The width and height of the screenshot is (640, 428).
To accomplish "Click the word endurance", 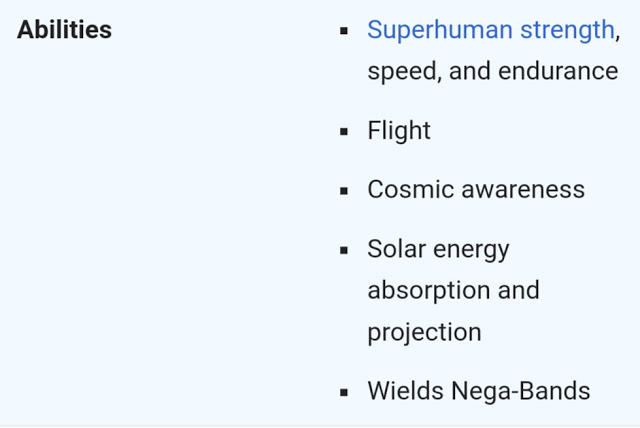I will click(558, 71).
